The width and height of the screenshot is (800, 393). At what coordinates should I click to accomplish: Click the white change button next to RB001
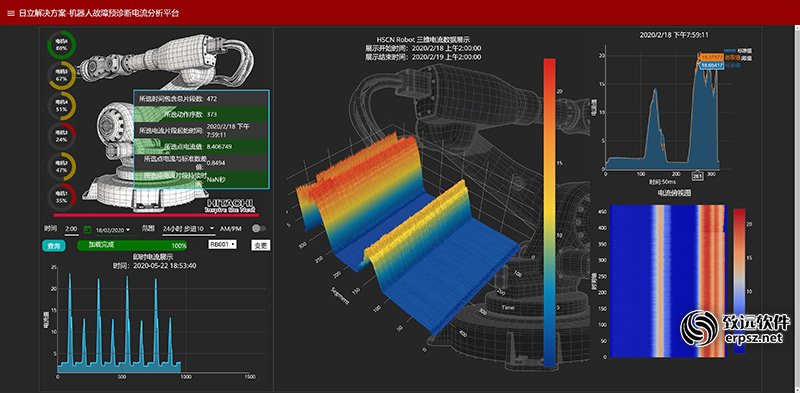click(261, 245)
